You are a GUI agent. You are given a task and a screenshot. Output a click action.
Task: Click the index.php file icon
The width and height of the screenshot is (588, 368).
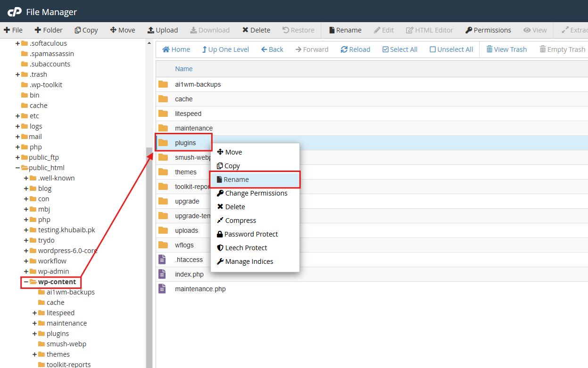(x=163, y=274)
